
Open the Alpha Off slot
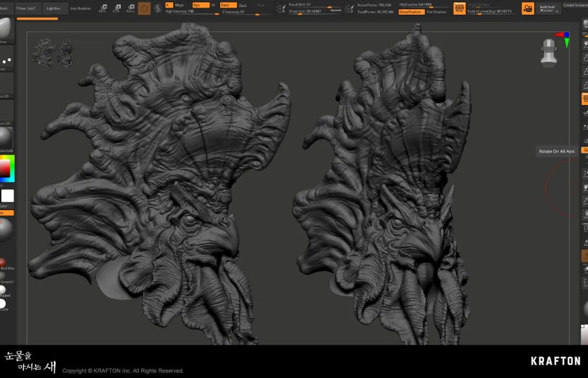coord(6,86)
